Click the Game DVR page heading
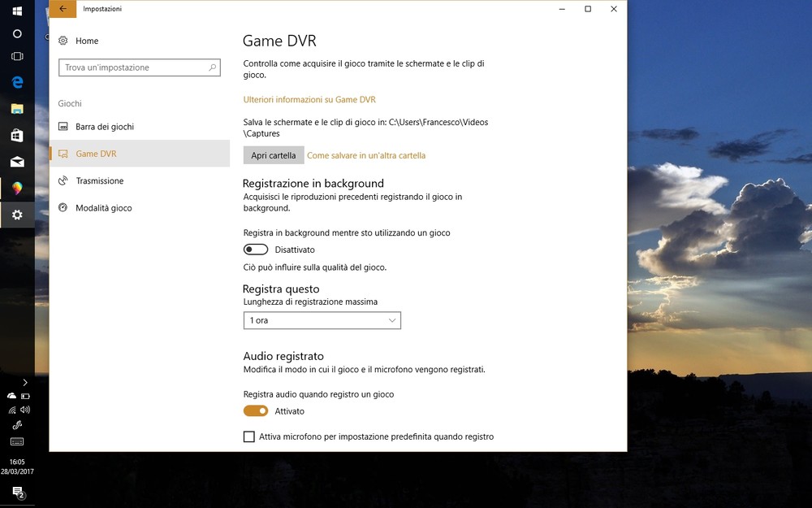This screenshot has width=812, height=508. [279, 41]
